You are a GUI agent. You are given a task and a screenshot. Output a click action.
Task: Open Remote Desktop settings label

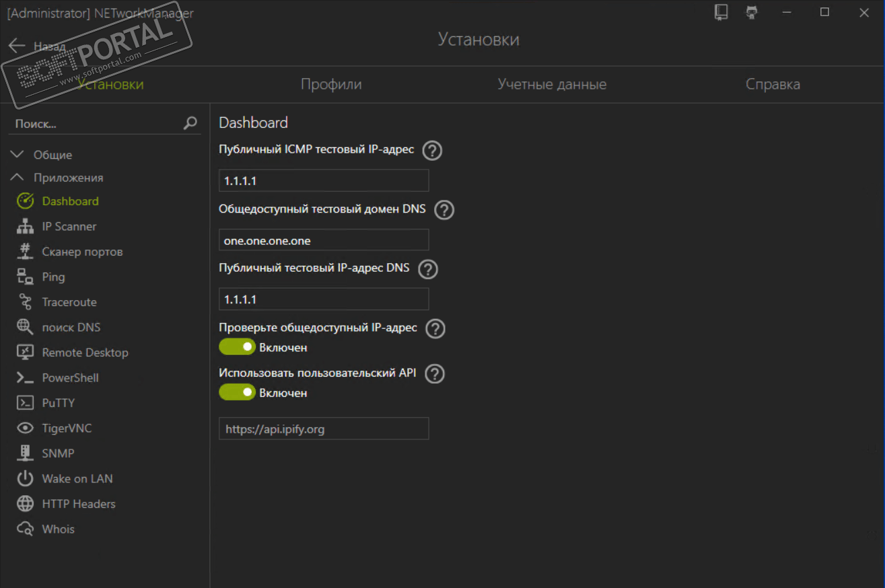pyautogui.click(x=85, y=353)
